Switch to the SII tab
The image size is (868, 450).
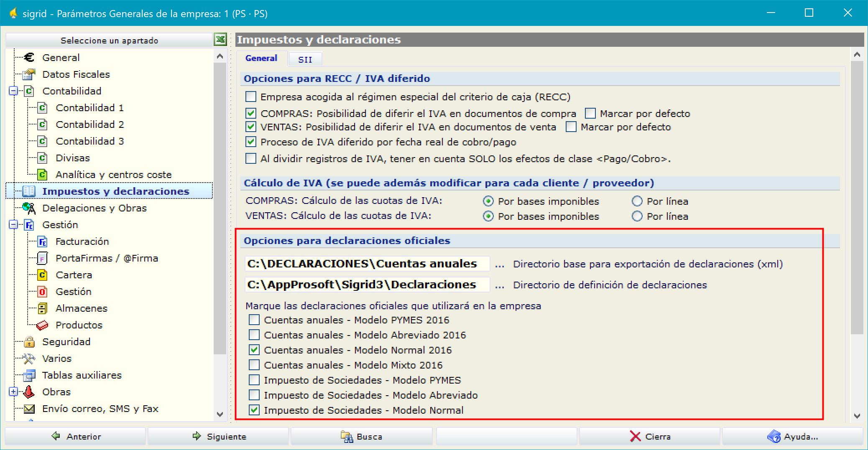305,58
